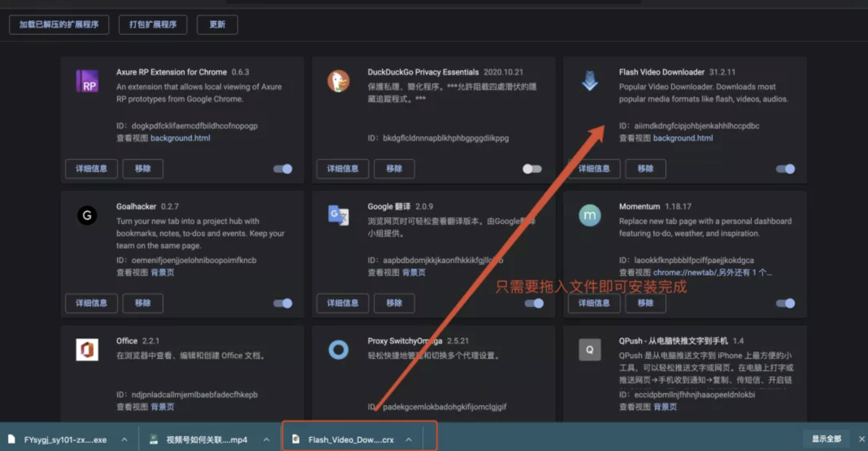Click the QPush Q icon
This screenshot has height=451, width=868.
pyautogui.click(x=589, y=349)
